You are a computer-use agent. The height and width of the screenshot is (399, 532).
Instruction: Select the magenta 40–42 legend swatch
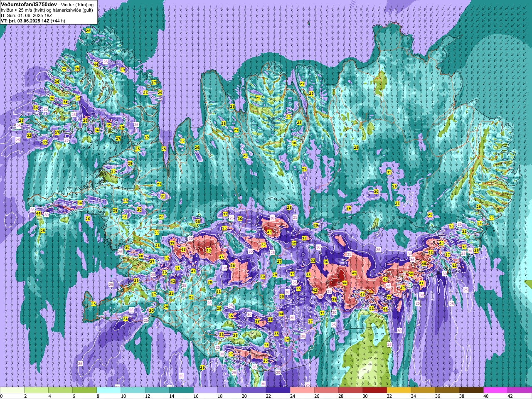(495, 390)
